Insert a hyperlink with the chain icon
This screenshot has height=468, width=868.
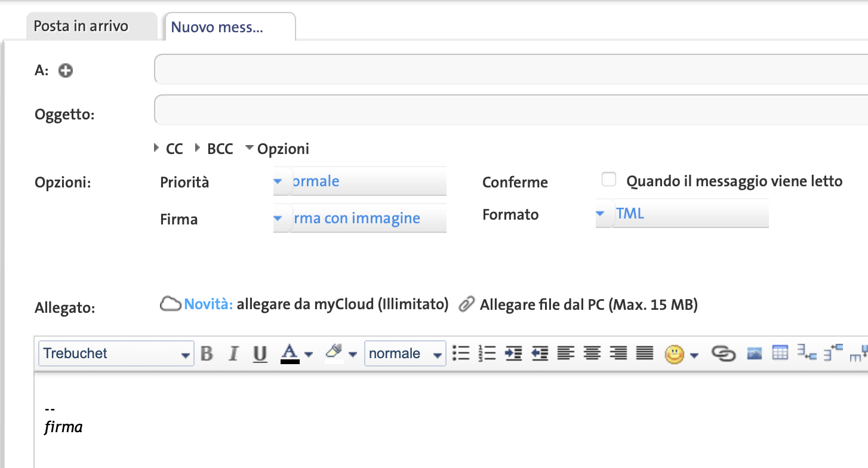point(724,353)
